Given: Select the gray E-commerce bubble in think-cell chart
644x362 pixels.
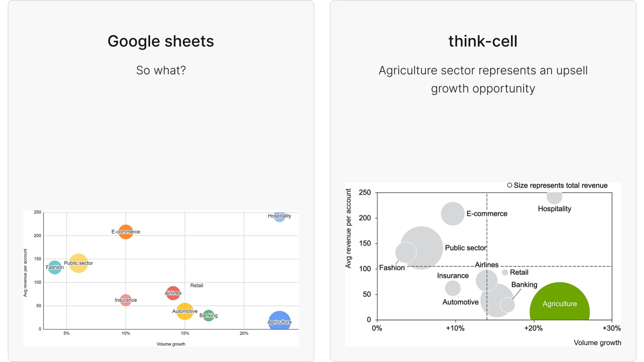Looking at the screenshot, I should pyautogui.click(x=453, y=213).
